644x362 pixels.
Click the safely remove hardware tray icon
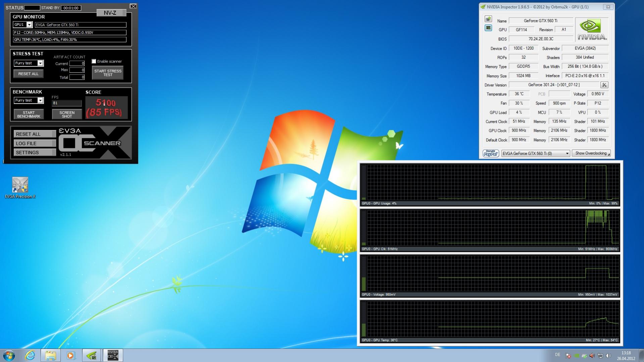(x=585, y=356)
